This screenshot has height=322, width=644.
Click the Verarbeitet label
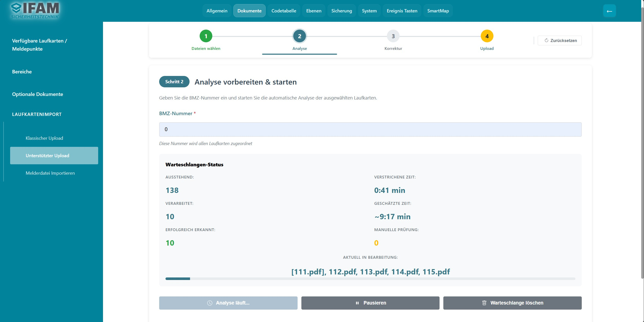coord(179,204)
